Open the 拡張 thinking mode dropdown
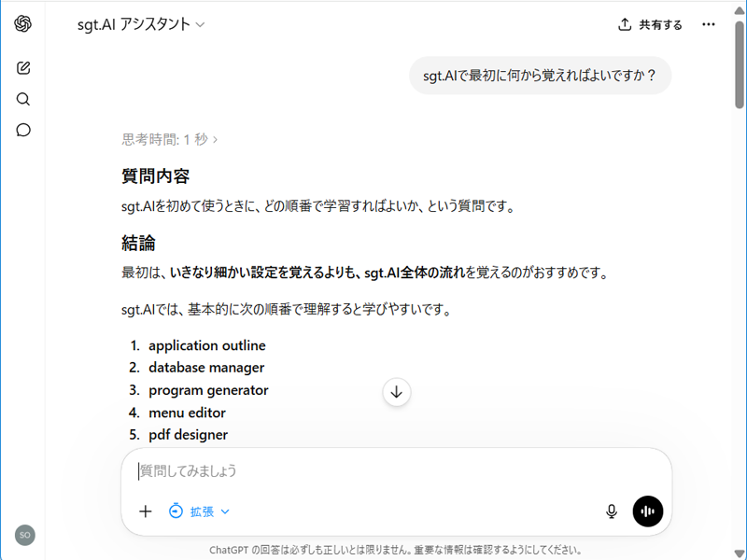The image size is (747, 560). [199, 511]
